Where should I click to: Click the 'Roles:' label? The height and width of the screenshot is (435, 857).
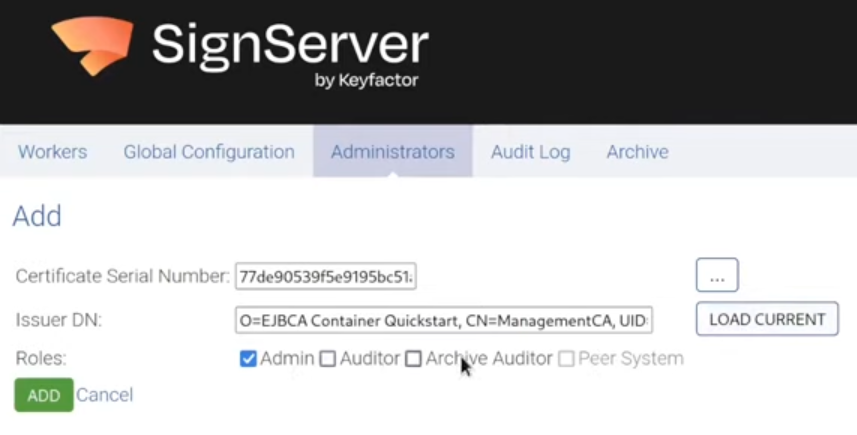coord(41,359)
